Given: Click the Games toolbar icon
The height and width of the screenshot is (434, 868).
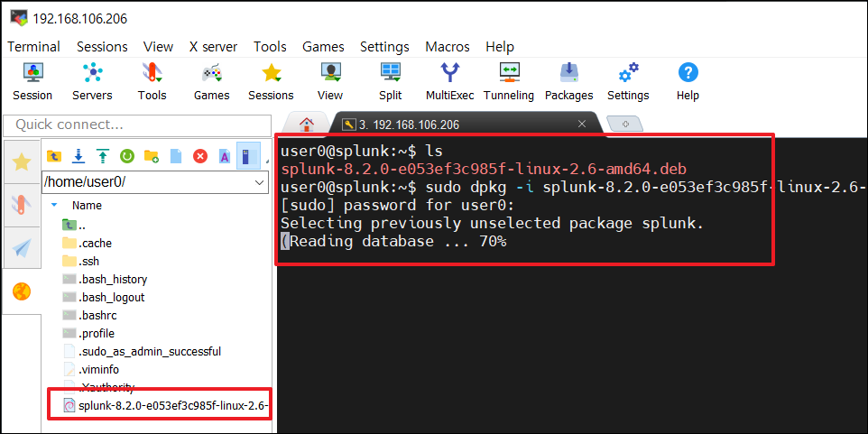Looking at the screenshot, I should point(211,81).
